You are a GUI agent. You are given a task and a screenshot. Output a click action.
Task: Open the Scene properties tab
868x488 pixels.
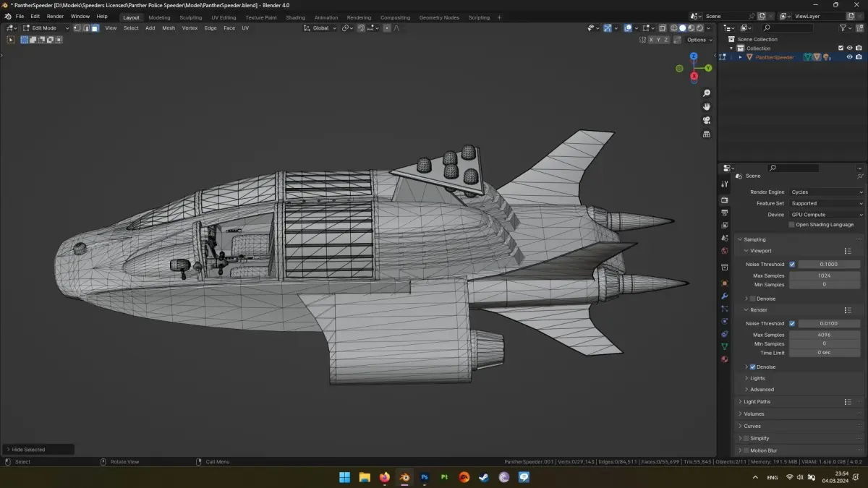pos(725,238)
